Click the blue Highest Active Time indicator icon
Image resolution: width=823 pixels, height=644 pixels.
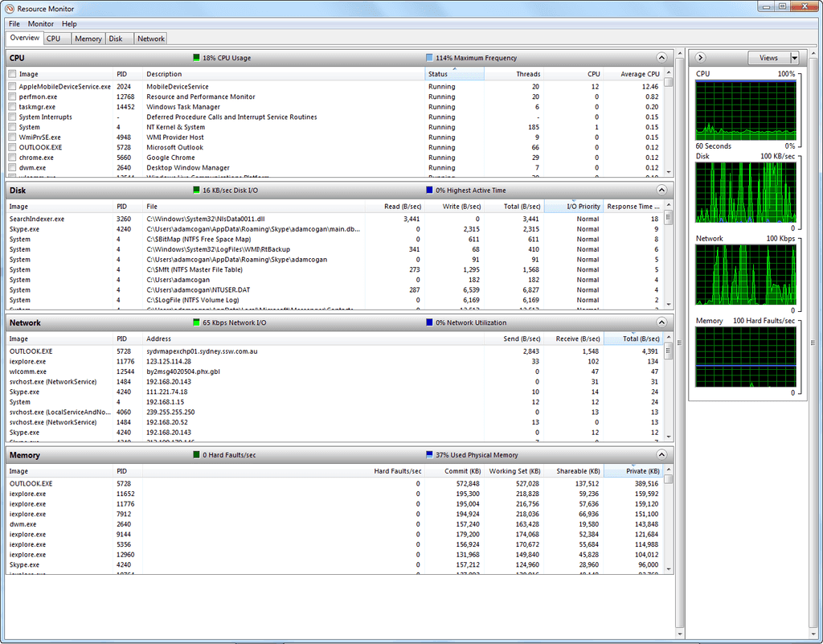(x=431, y=190)
